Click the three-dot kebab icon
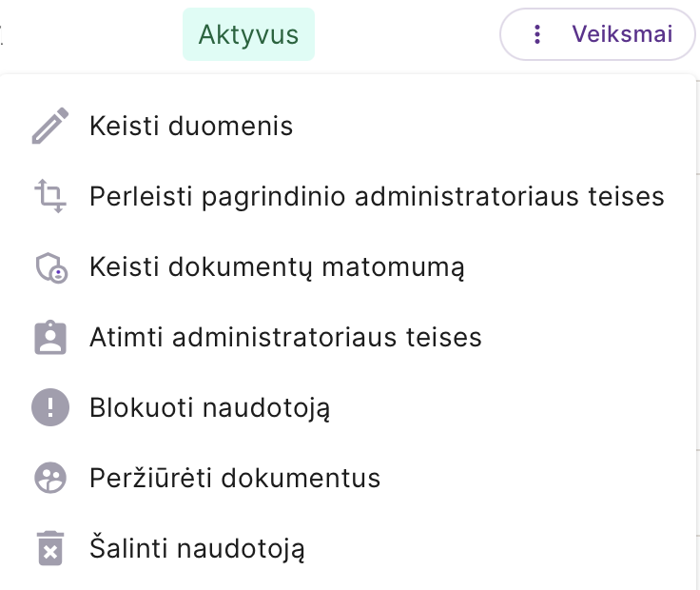Image resolution: width=700 pixels, height=590 pixels. pos(537,34)
